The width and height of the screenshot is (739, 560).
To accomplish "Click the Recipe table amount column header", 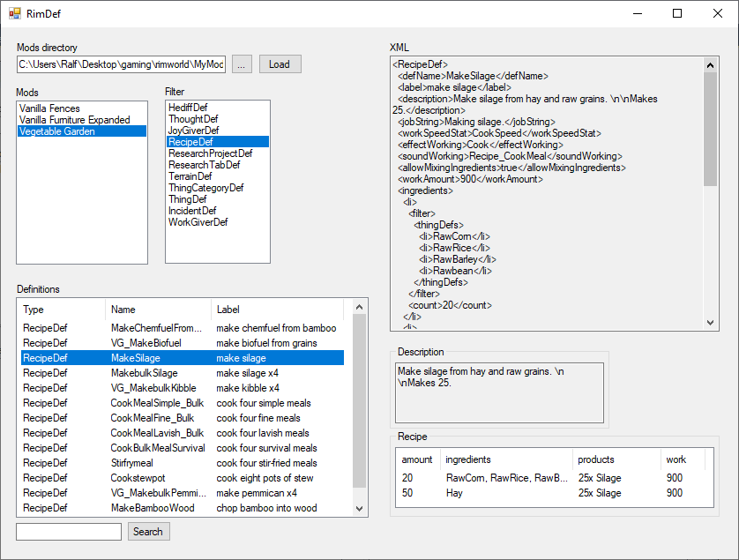I will [419, 459].
